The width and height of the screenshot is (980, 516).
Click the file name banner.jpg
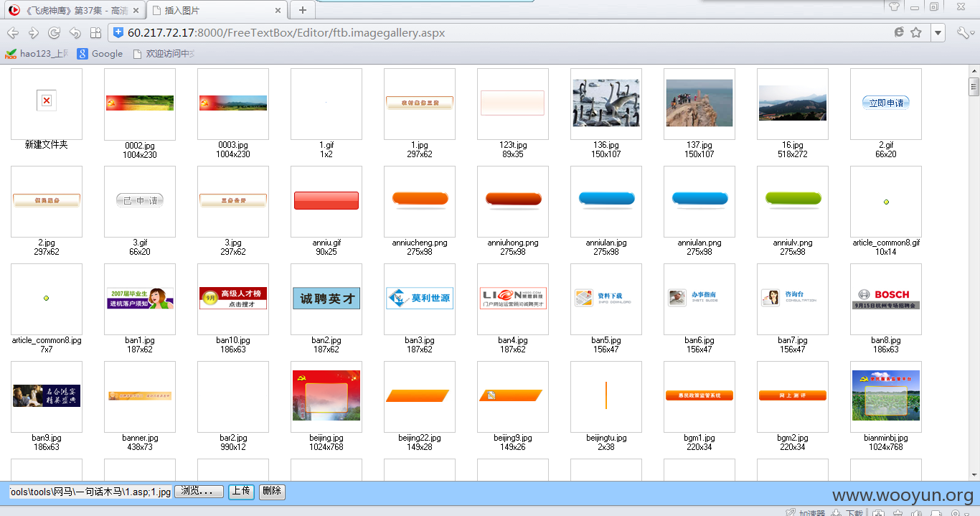(x=140, y=438)
